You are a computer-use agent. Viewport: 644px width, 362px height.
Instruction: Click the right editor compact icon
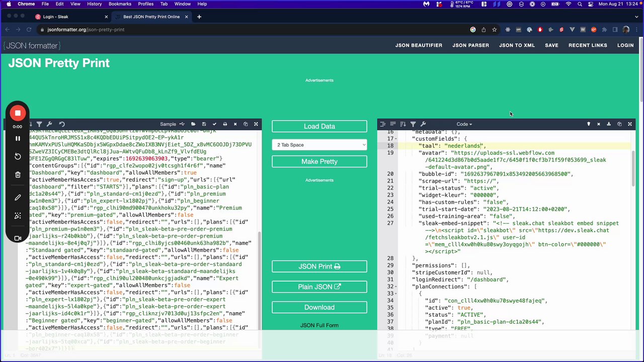(393, 124)
